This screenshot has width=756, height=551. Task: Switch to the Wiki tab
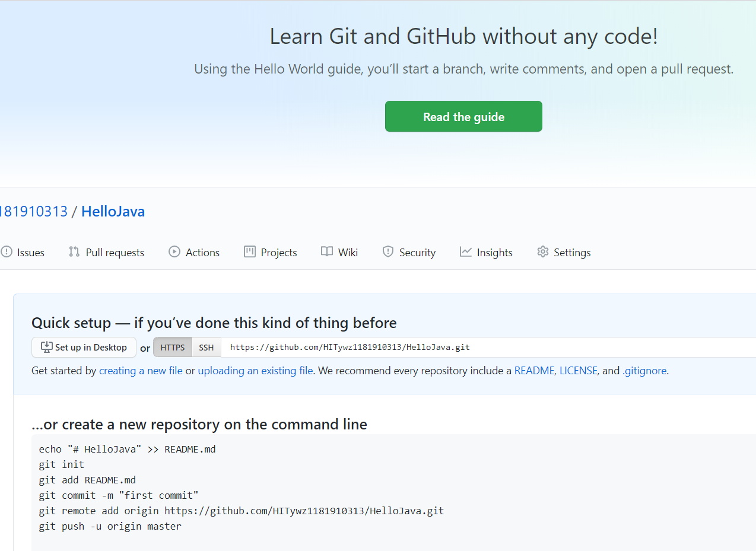click(x=339, y=252)
